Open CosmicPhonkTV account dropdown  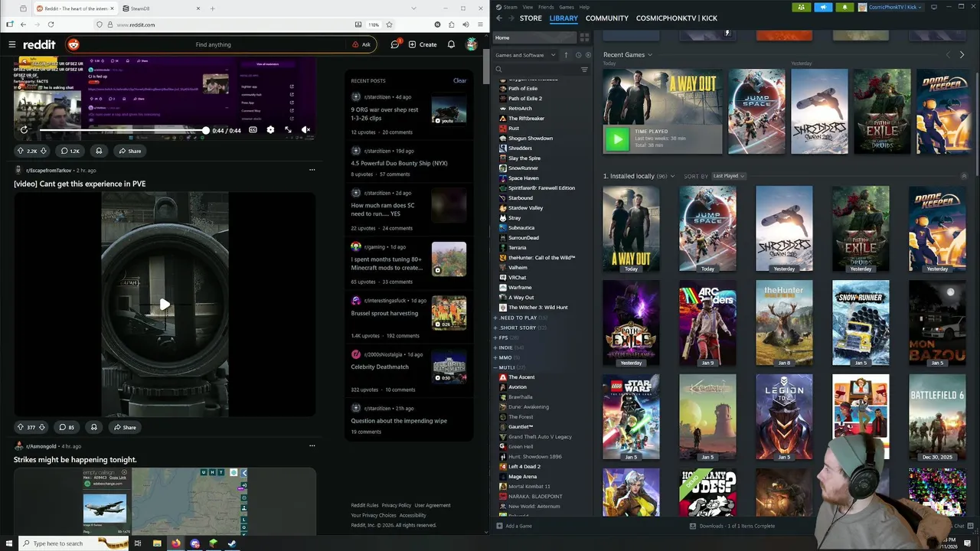coord(890,7)
